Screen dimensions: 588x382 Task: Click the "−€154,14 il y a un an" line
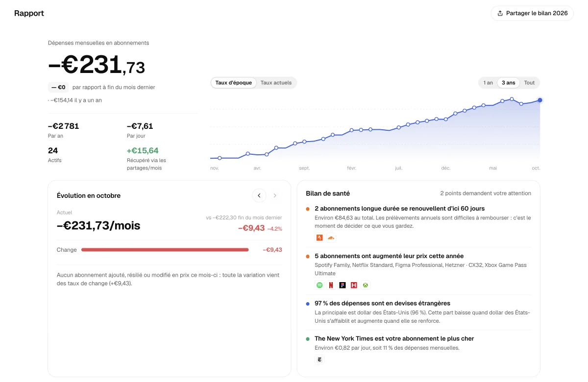[x=76, y=100]
